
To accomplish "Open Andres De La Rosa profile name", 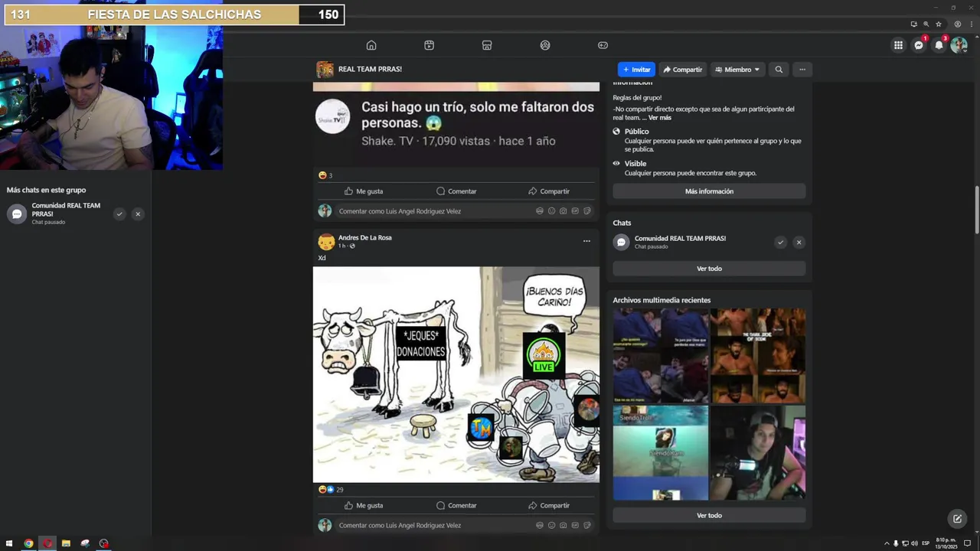I will 364,238.
